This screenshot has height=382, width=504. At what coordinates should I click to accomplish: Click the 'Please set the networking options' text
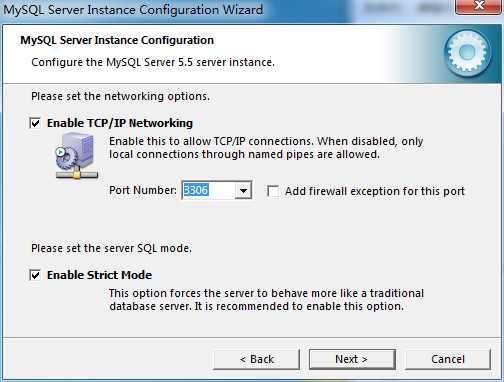(x=120, y=96)
